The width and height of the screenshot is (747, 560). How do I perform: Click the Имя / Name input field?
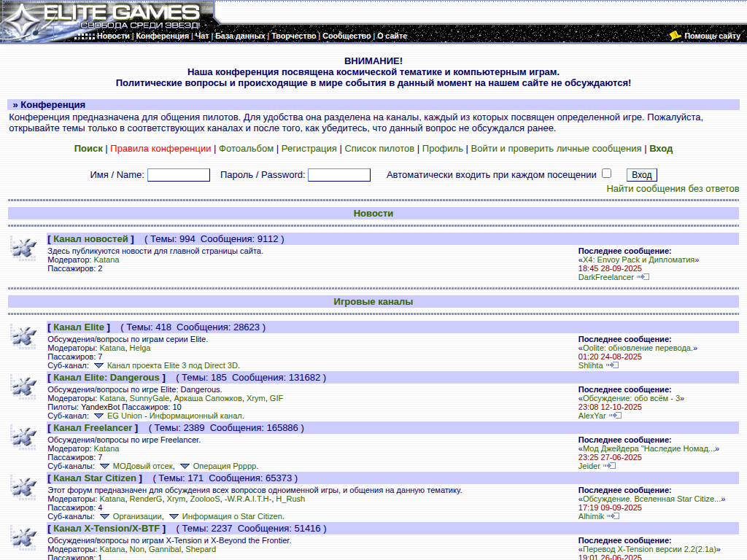tap(179, 175)
